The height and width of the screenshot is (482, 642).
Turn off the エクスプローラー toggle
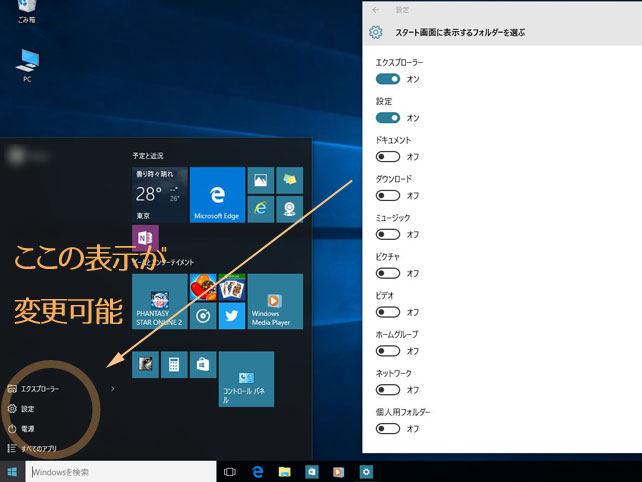point(387,79)
